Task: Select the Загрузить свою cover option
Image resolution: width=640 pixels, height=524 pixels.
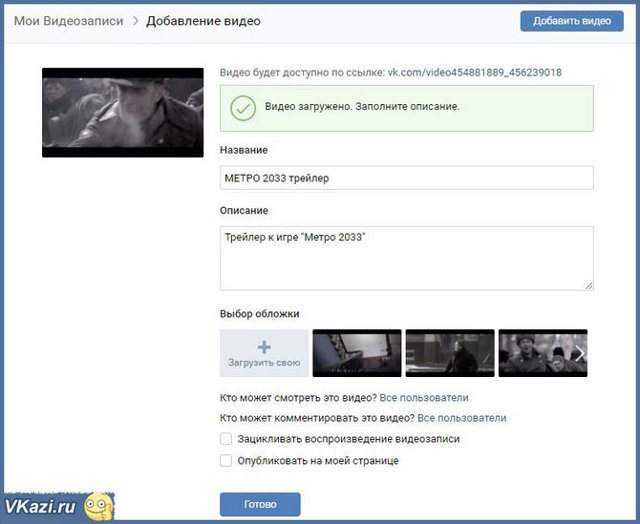Action: [264, 353]
